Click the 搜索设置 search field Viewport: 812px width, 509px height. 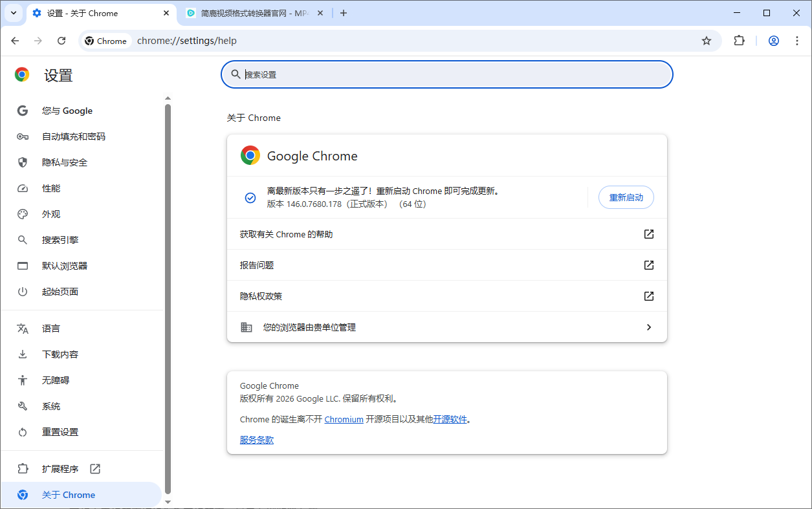pyautogui.click(x=446, y=74)
